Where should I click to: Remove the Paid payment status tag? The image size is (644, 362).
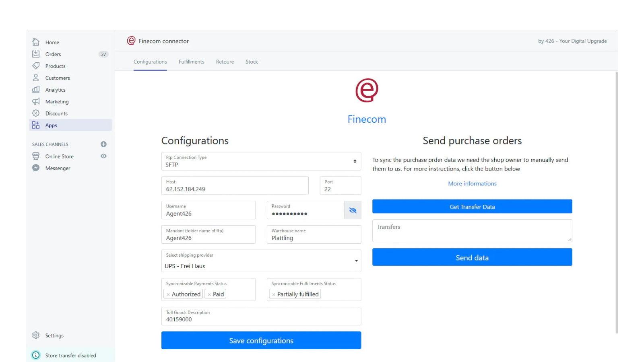209,294
